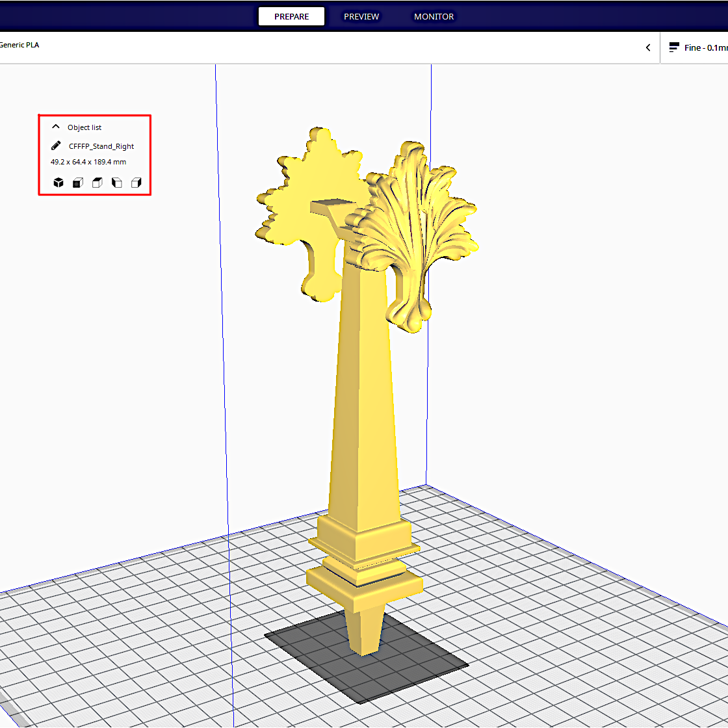Click the gray shadow on the build plate

[x=416, y=669]
